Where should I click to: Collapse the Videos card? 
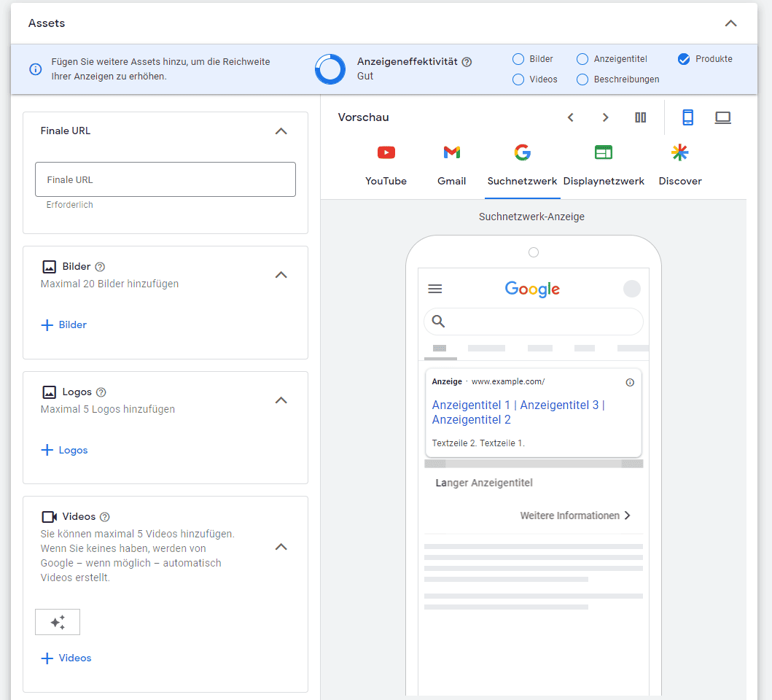click(281, 547)
